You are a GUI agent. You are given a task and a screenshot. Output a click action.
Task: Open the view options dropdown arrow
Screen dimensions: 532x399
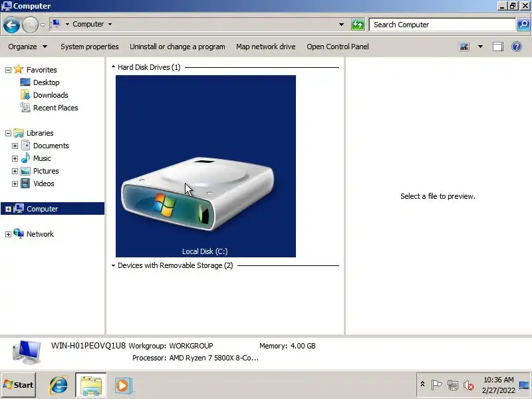(480, 47)
